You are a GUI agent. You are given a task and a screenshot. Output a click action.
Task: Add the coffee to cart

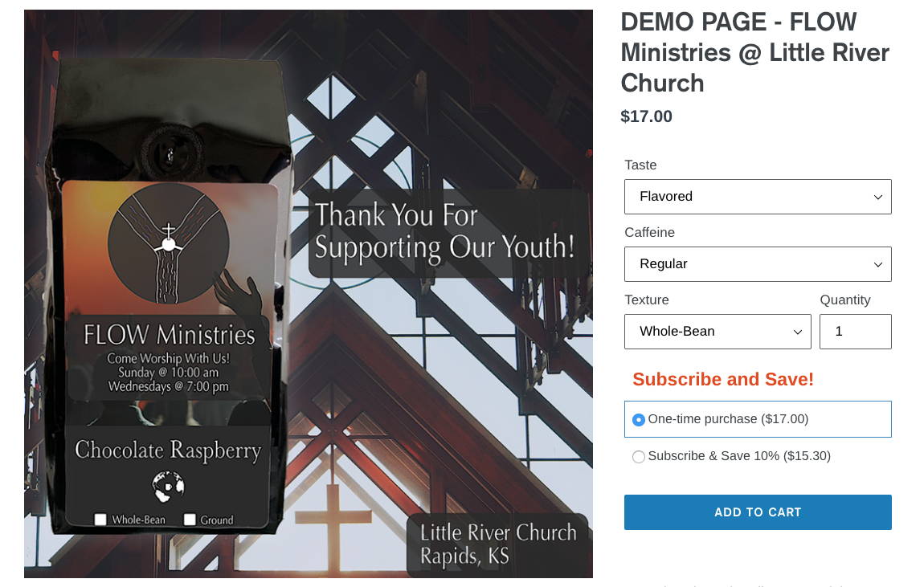tap(758, 512)
